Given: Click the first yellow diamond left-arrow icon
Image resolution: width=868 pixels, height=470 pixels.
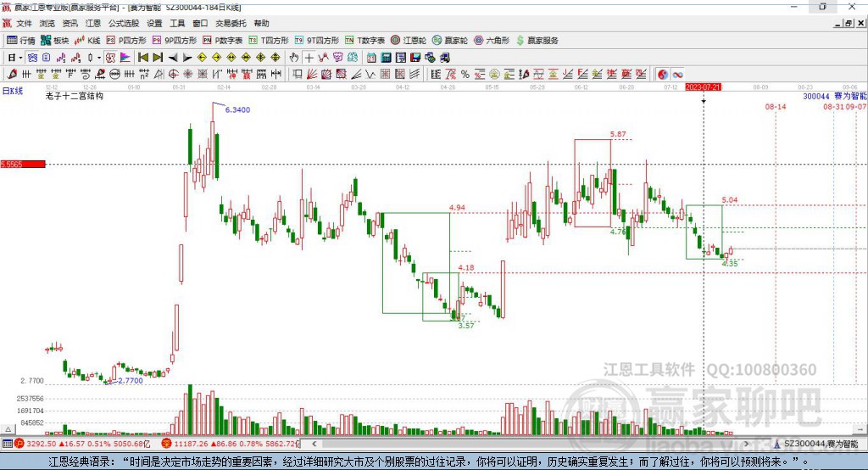Looking at the screenshot, I should pos(202,58).
